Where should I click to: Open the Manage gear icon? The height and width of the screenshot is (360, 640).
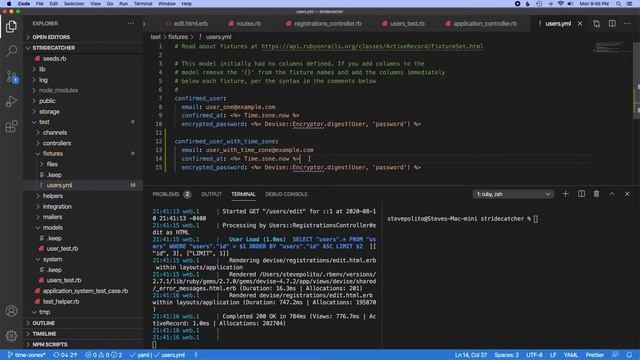pos(11,336)
